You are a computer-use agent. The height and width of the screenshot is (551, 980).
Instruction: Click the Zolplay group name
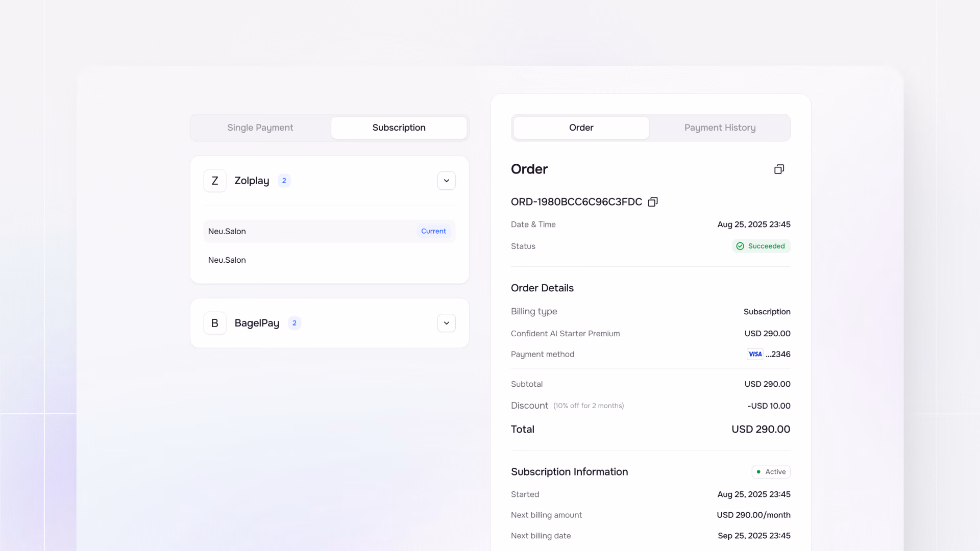252,181
